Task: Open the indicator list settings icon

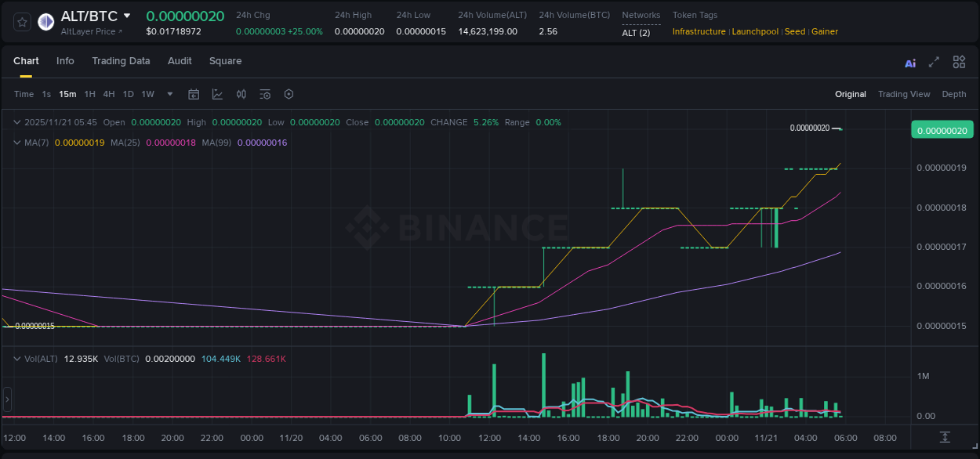Action: click(x=264, y=94)
